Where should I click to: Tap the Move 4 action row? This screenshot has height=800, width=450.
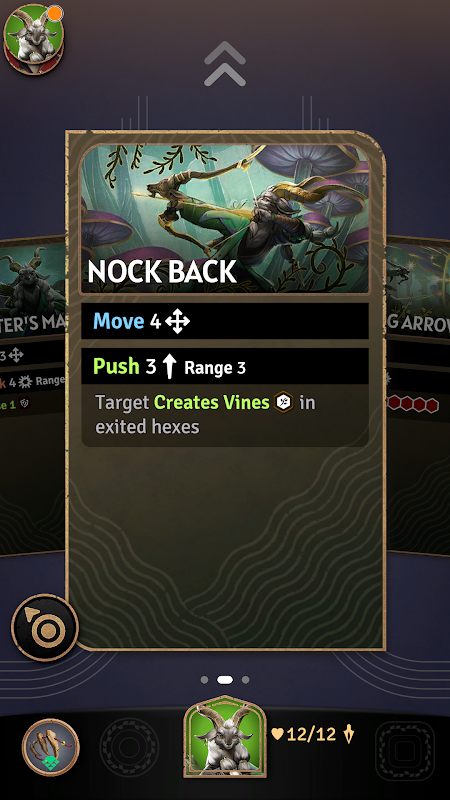(x=225, y=321)
